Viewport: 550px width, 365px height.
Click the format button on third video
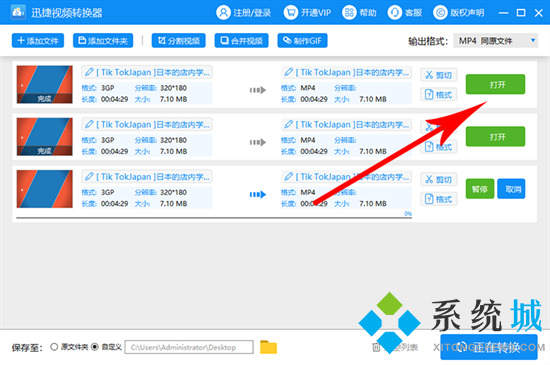[438, 199]
